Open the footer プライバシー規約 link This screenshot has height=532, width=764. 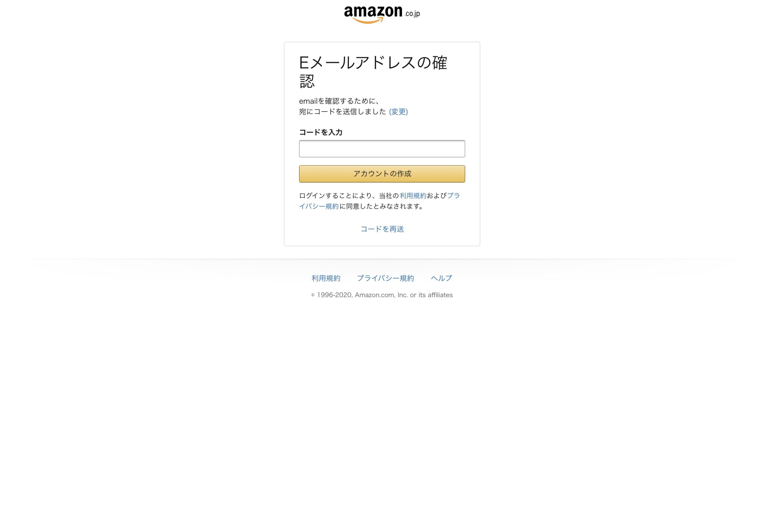point(385,278)
